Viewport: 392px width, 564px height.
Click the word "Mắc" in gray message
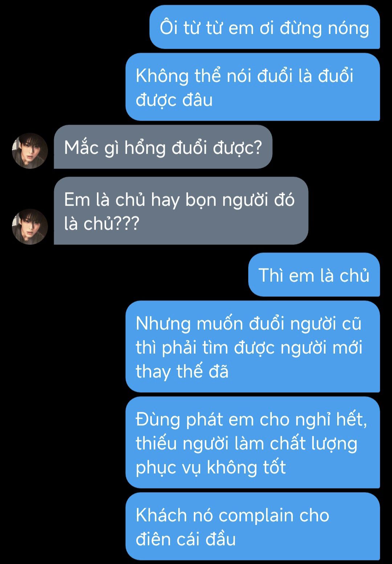coord(82,147)
